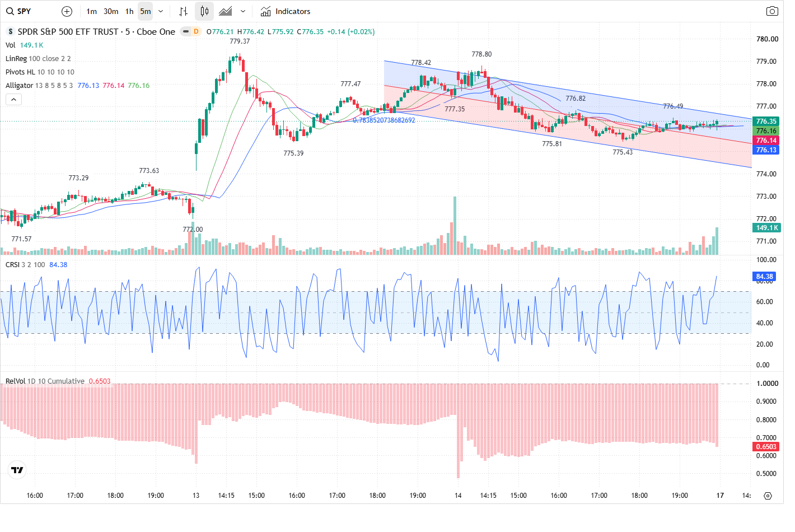
Task: Click the red 0.6503 RelVol axis tag
Action: (x=766, y=447)
